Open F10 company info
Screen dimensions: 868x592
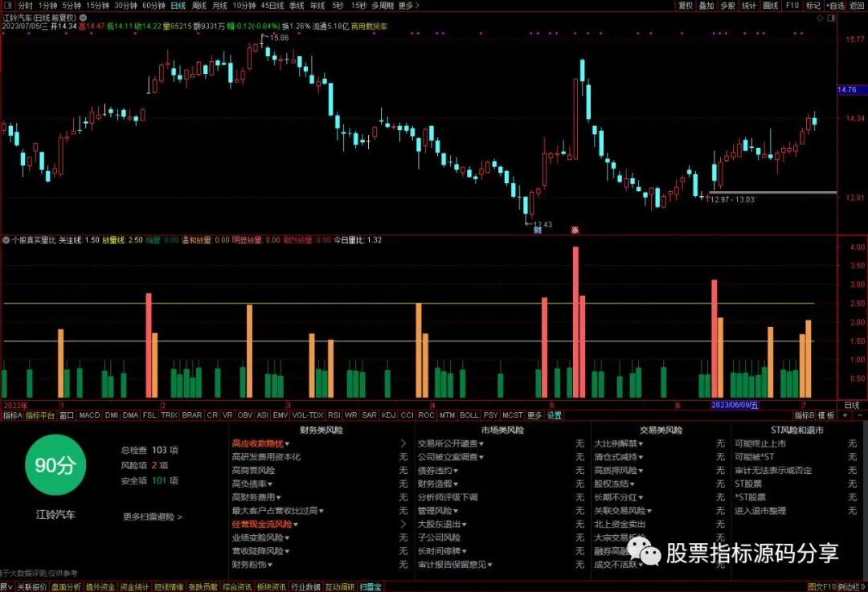792,5
